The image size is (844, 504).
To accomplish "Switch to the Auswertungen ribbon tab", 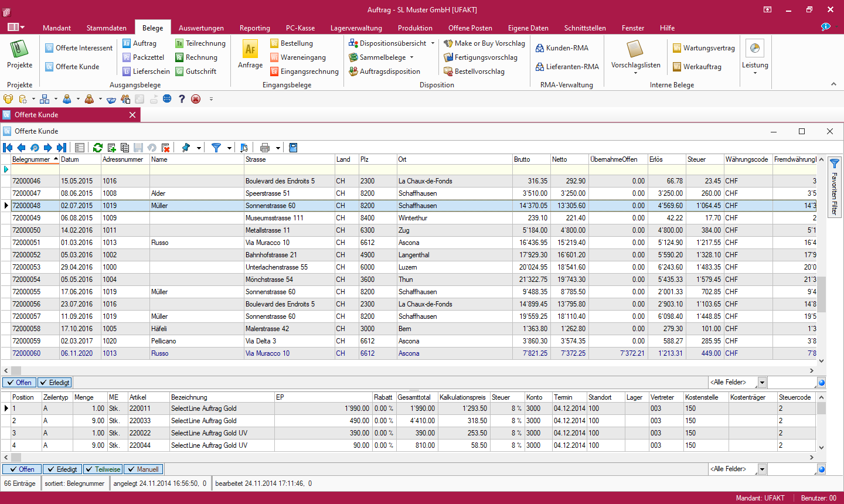I will pos(201,28).
